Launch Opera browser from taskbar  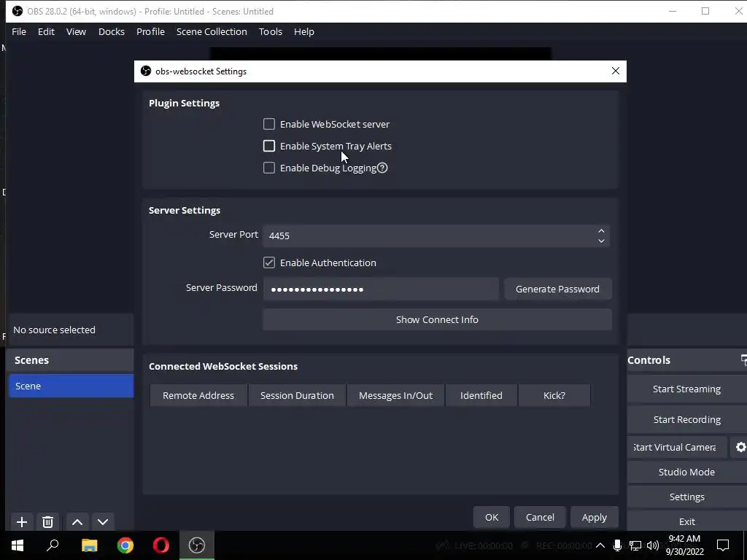tap(161, 545)
